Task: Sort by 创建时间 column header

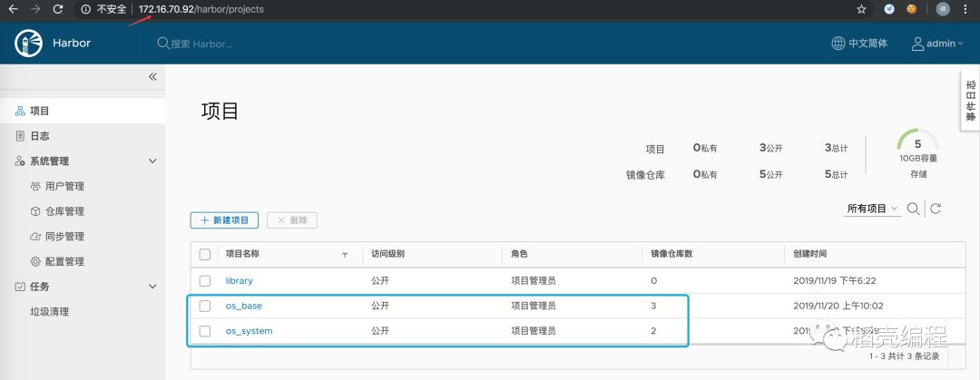Action: 810,254
